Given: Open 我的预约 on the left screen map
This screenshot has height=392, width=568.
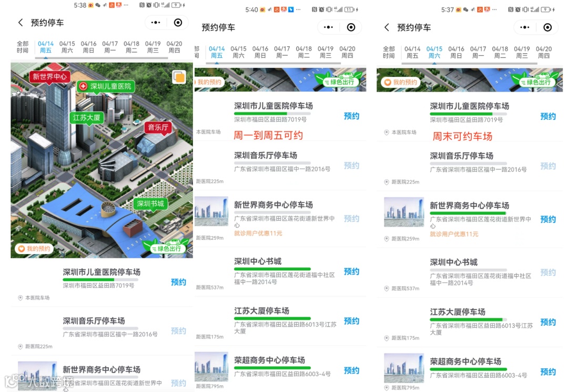Looking at the screenshot, I should (x=34, y=248).
